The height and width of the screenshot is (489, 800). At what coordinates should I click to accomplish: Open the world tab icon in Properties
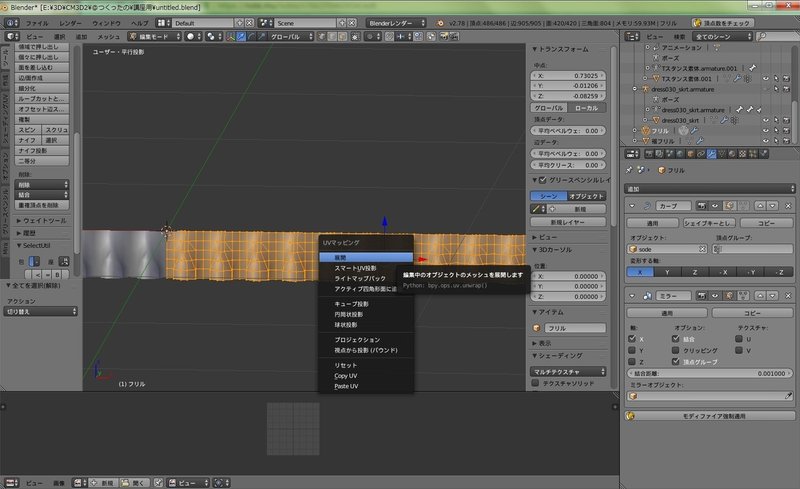tap(680, 154)
